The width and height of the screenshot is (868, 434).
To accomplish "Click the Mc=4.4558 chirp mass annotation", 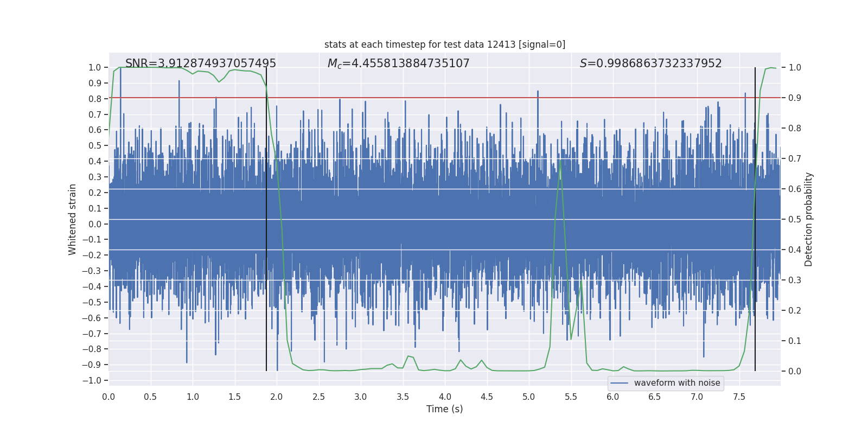I will (398, 63).
